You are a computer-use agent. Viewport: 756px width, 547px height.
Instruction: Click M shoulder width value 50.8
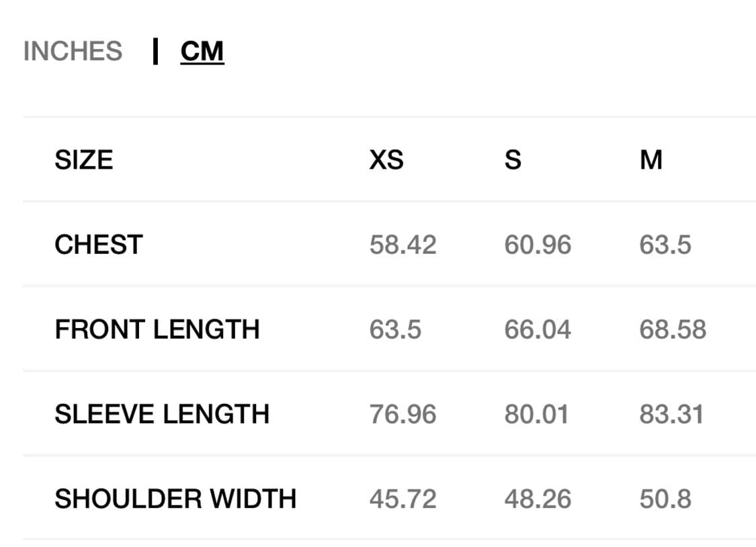(x=665, y=499)
